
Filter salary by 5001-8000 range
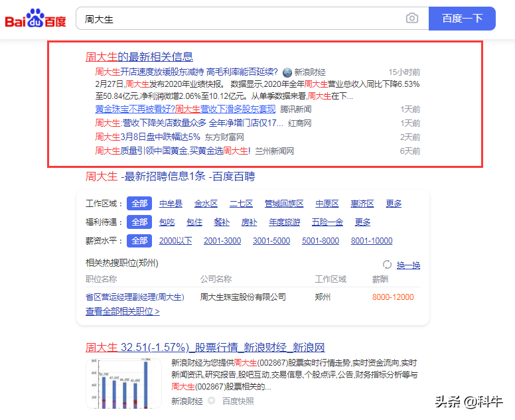pos(321,241)
